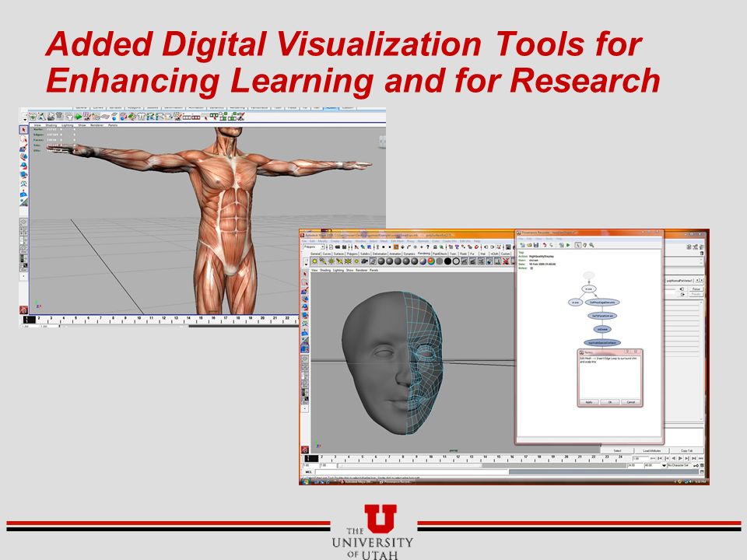Open View menu in muscle viewport
747x560 pixels.
click(37, 125)
